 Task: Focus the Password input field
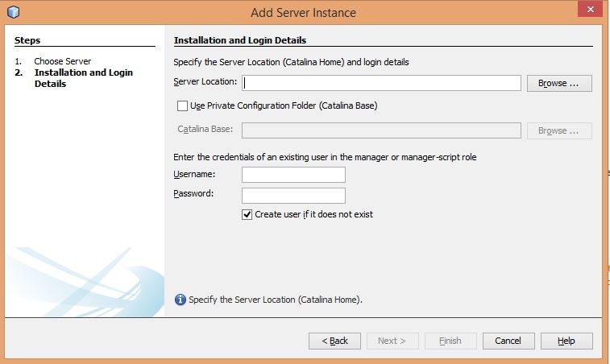tap(293, 196)
